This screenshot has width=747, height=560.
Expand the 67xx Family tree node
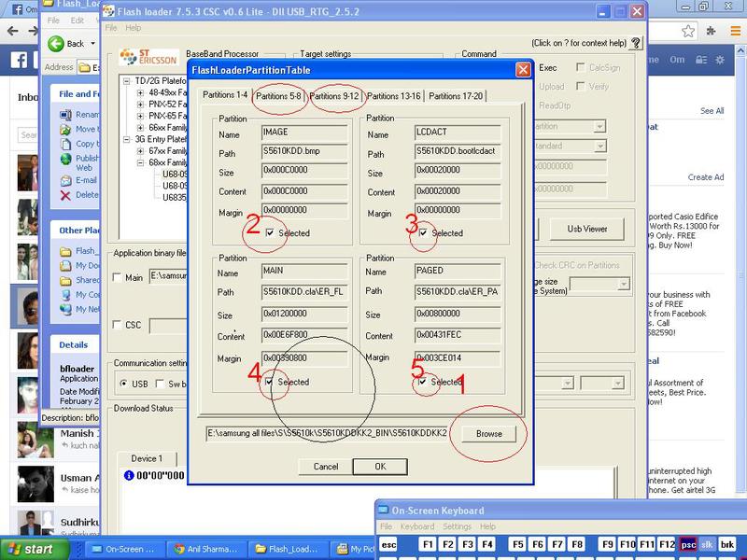click(140, 151)
